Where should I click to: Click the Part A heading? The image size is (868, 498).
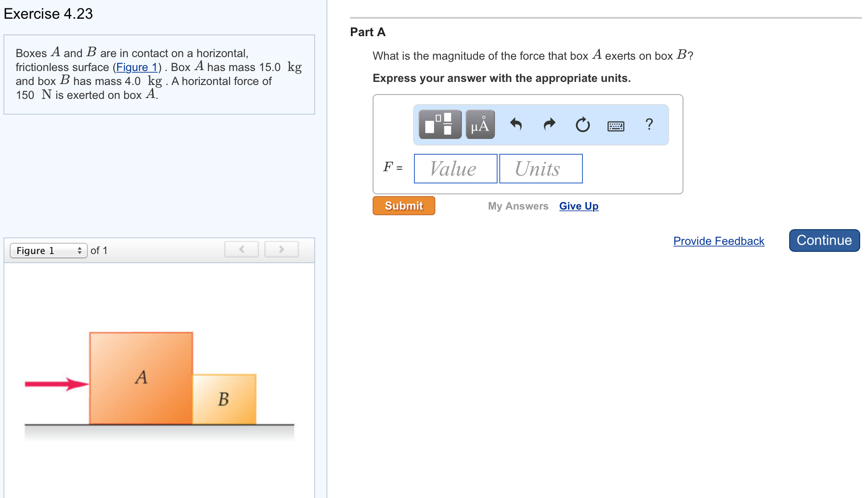pyautogui.click(x=367, y=32)
